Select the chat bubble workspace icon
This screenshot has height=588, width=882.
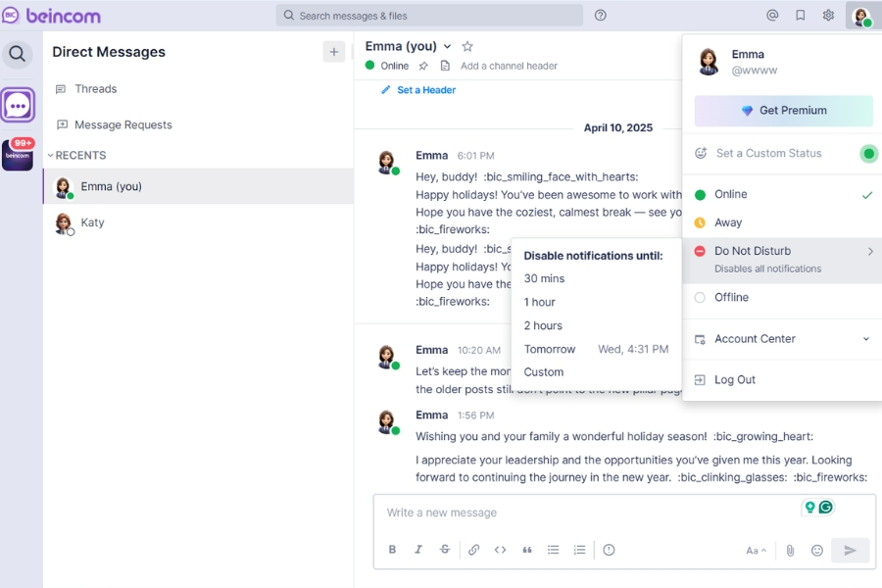pyautogui.click(x=18, y=105)
